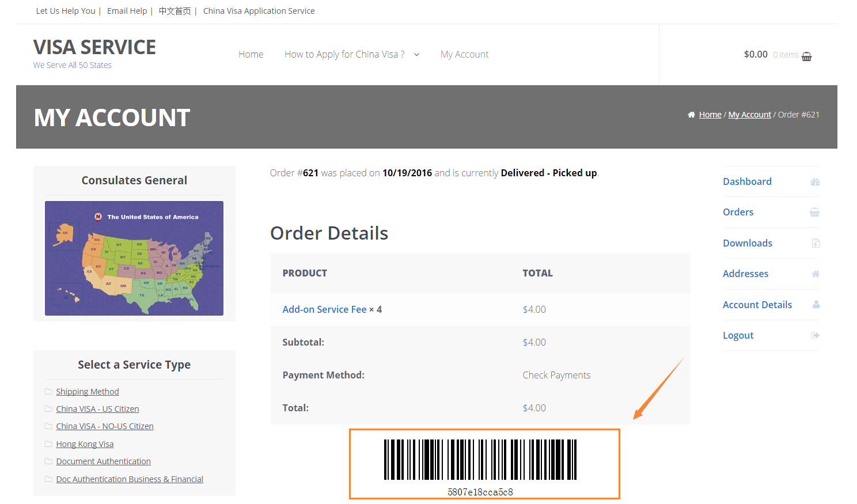Open Downloads in account sidebar

(x=748, y=243)
